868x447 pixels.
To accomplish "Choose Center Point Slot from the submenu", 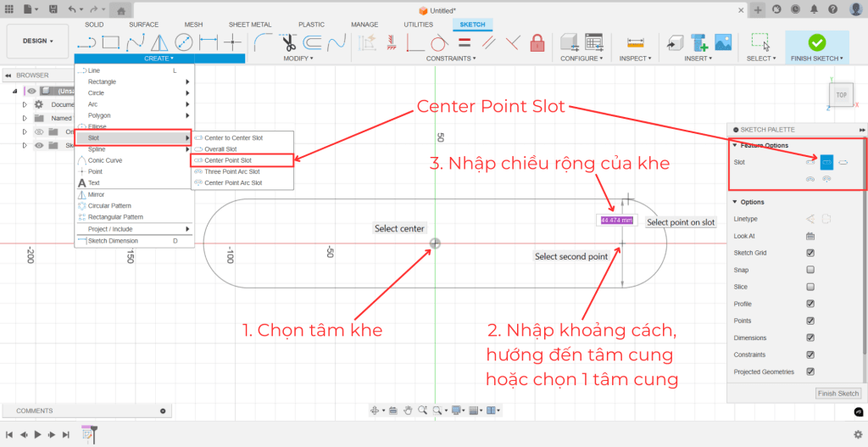I will [227, 160].
